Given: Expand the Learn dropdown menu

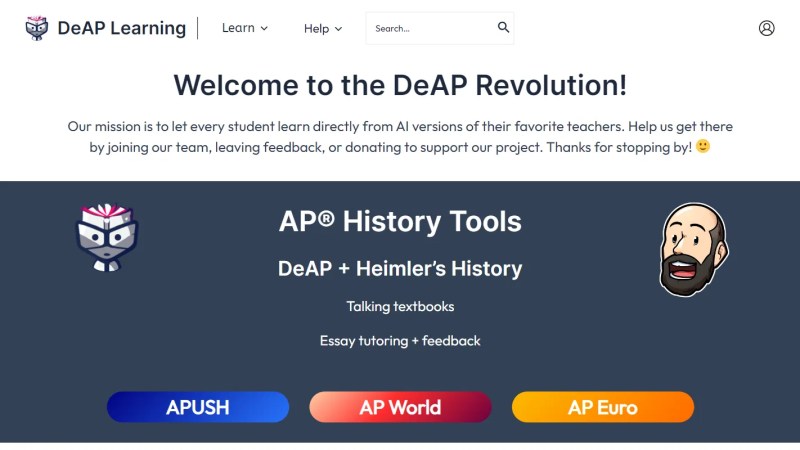Looking at the screenshot, I should click(244, 28).
